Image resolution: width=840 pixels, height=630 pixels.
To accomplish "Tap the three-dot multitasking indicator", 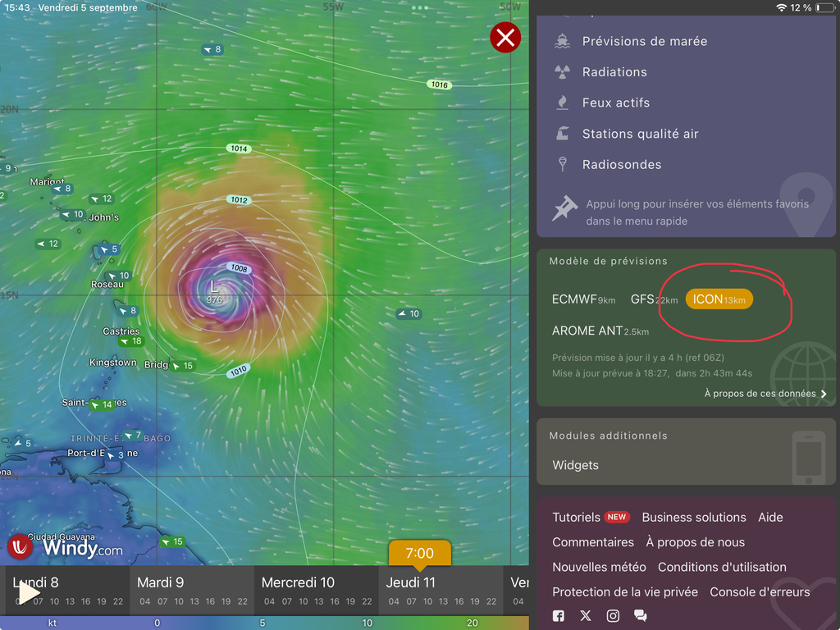I will pos(419,7).
